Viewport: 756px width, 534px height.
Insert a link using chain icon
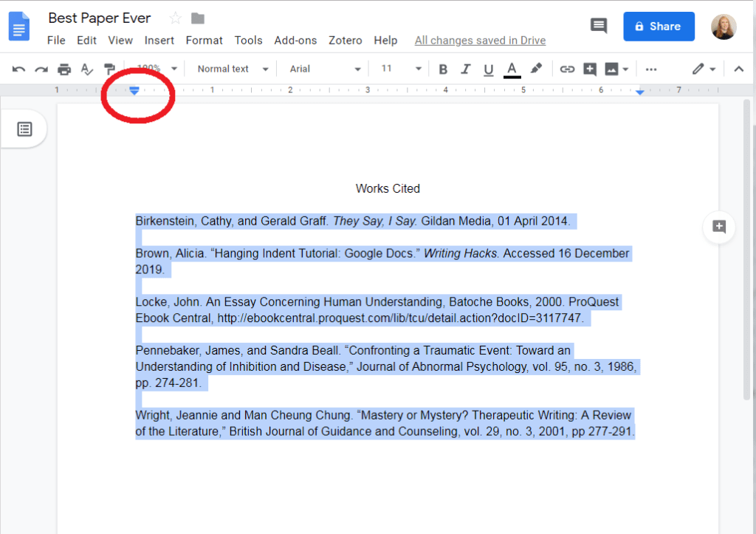(567, 69)
